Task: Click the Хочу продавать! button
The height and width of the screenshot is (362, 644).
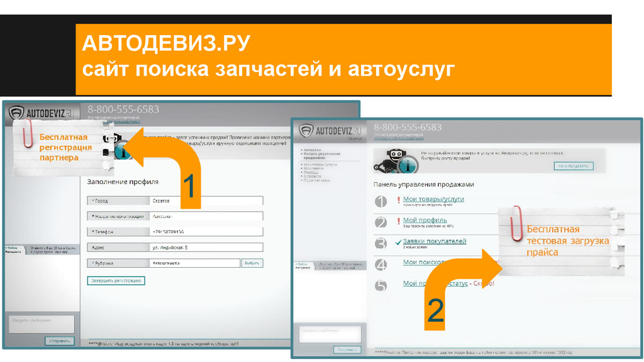Action: [x=574, y=166]
